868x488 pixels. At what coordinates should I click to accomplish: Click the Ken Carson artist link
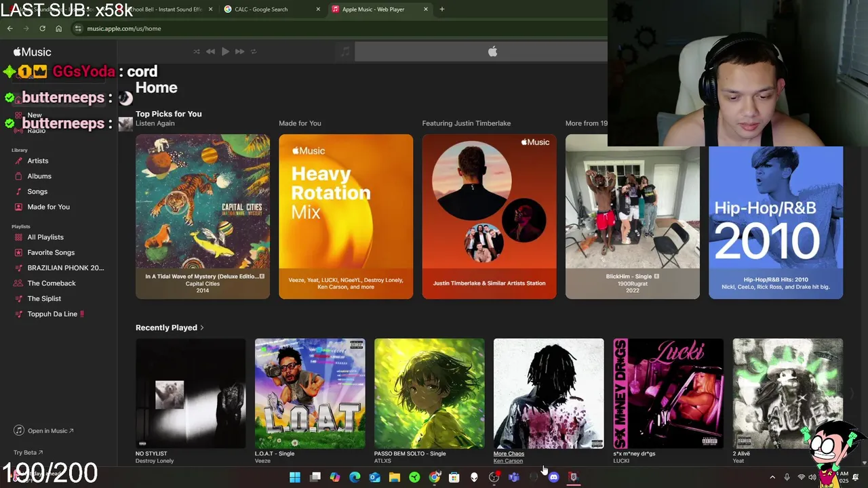[x=508, y=461]
